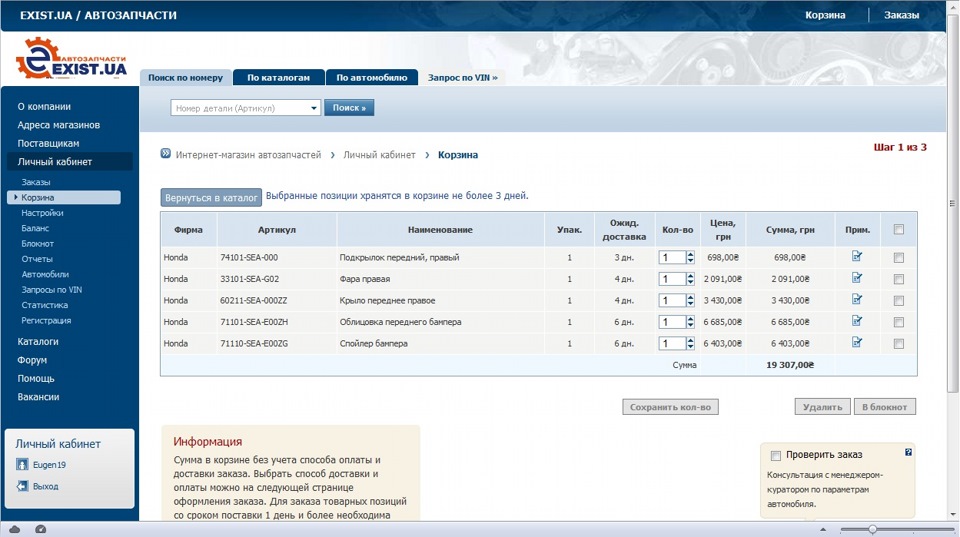Screen dimensions: 960x537
Task: Open note icon for Облицовка переднего бампера row
Action: pos(857,321)
